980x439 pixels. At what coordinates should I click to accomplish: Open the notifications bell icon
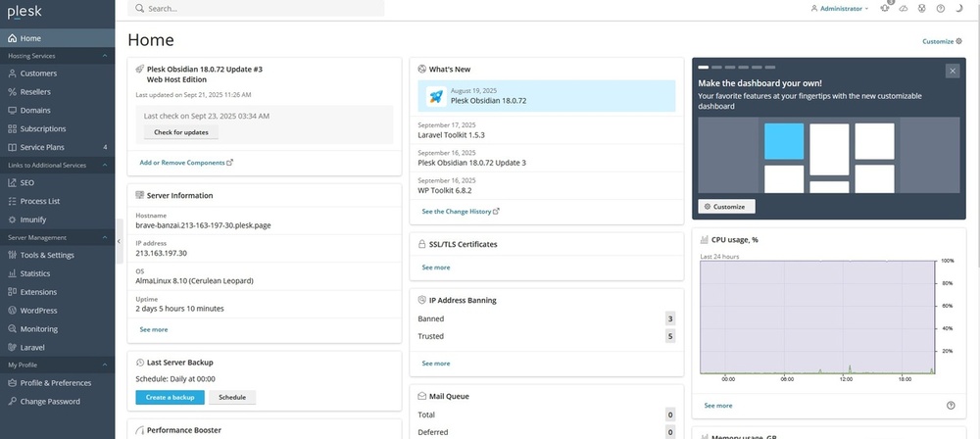coord(884,8)
